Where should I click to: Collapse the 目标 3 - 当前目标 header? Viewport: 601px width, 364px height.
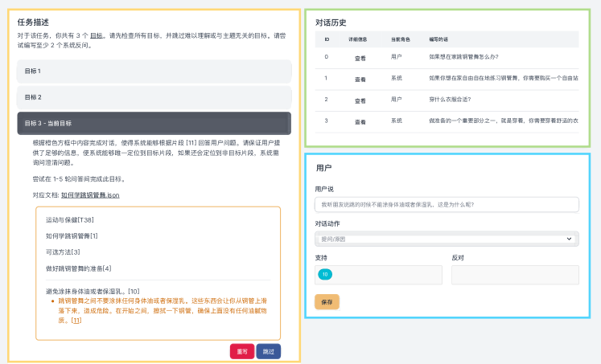coord(154,123)
